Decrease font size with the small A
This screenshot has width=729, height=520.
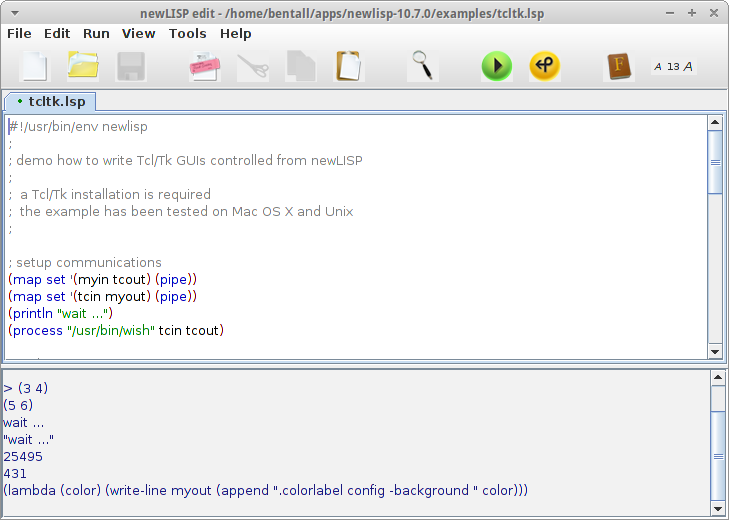(x=657, y=67)
